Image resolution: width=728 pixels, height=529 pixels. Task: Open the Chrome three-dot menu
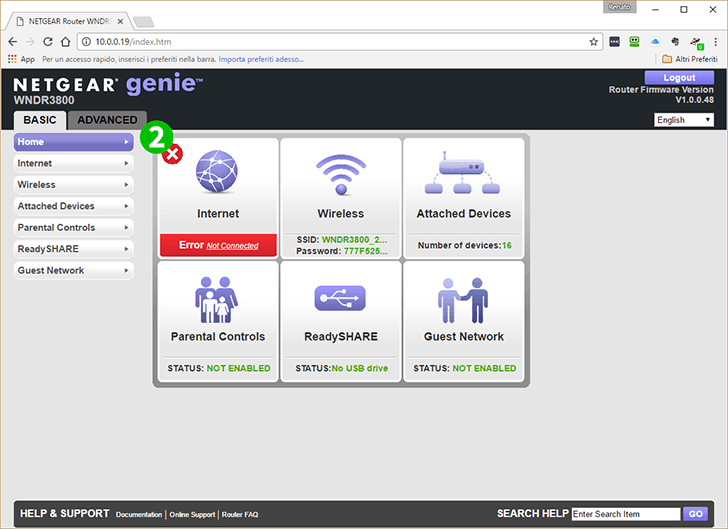pos(715,42)
